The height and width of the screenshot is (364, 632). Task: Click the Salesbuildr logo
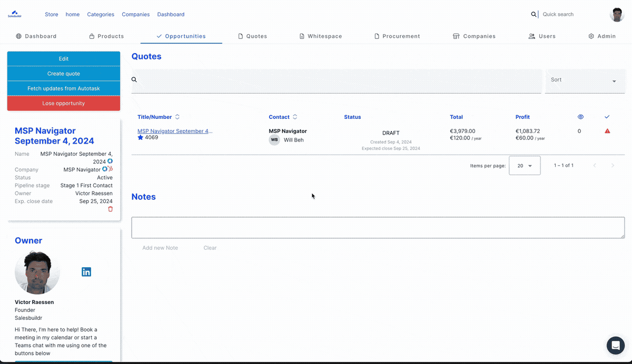click(x=14, y=14)
